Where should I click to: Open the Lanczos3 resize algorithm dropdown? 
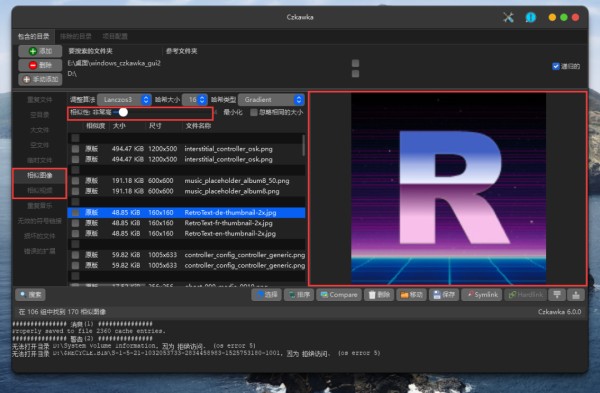124,100
